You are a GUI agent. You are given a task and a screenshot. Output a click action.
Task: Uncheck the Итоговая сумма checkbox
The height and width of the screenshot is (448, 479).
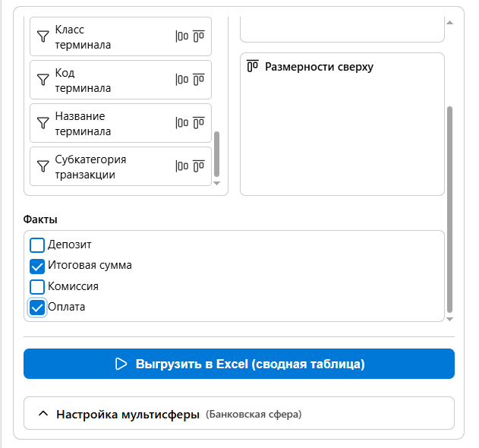(x=37, y=266)
